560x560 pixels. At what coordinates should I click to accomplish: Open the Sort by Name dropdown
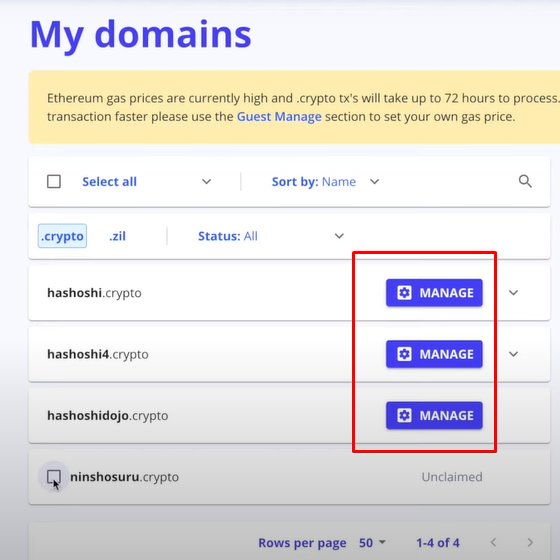click(325, 181)
